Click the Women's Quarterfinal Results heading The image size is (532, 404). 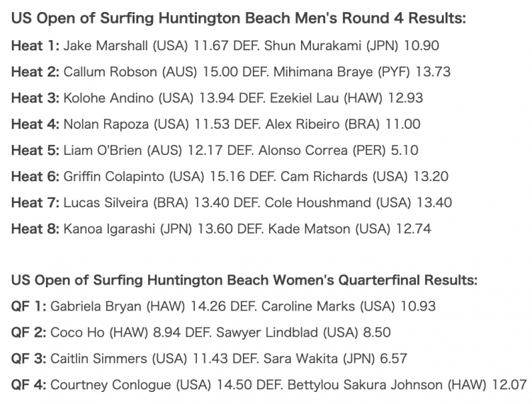(x=244, y=280)
